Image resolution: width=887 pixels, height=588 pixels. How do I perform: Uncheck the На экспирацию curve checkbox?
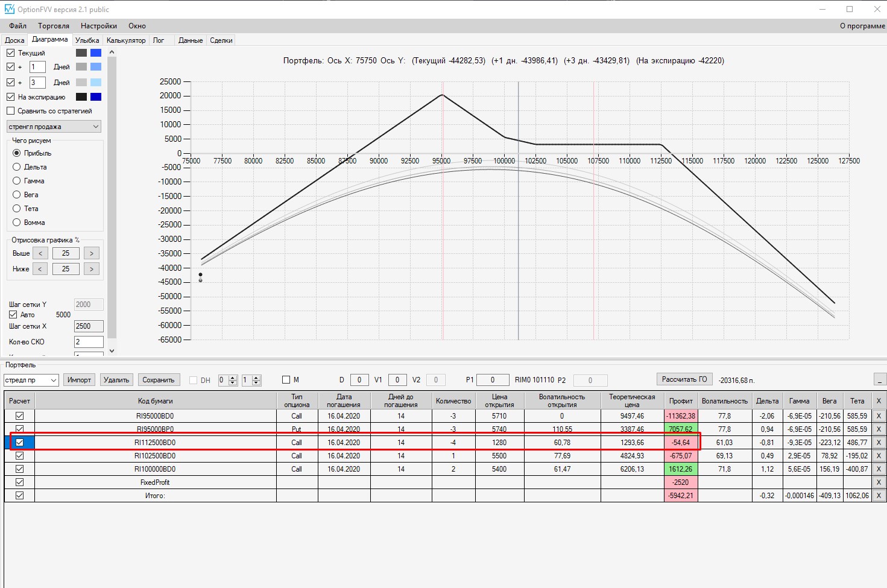pos(10,97)
